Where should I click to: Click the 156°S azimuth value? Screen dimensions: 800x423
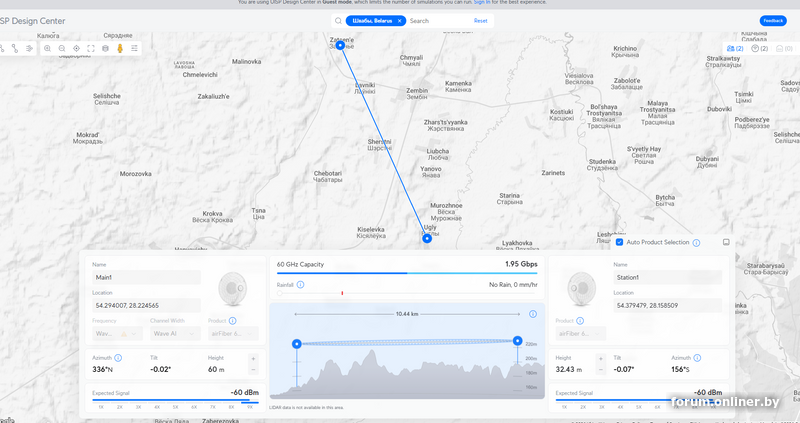(x=681, y=369)
